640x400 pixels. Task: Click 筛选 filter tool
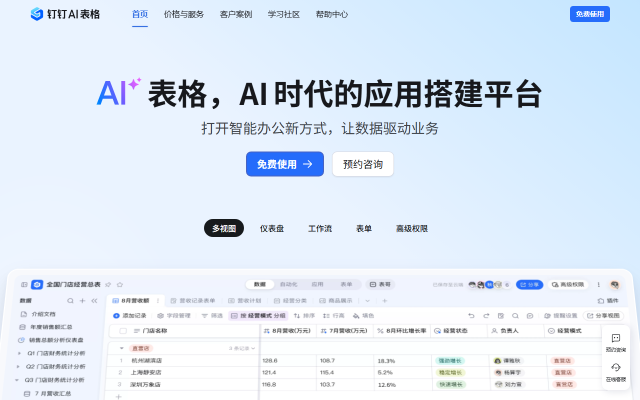click(x=212, y=316)
